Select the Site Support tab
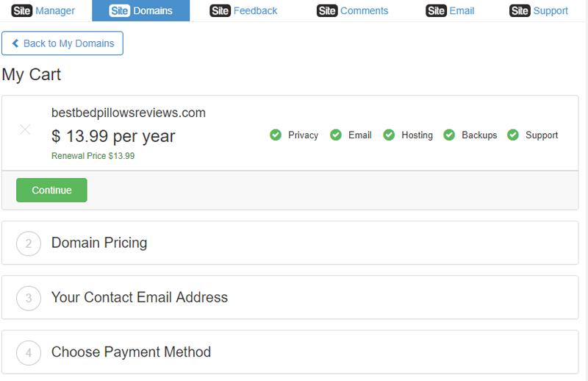The width and height of the screenshot is (588, 381). (539, 10)
